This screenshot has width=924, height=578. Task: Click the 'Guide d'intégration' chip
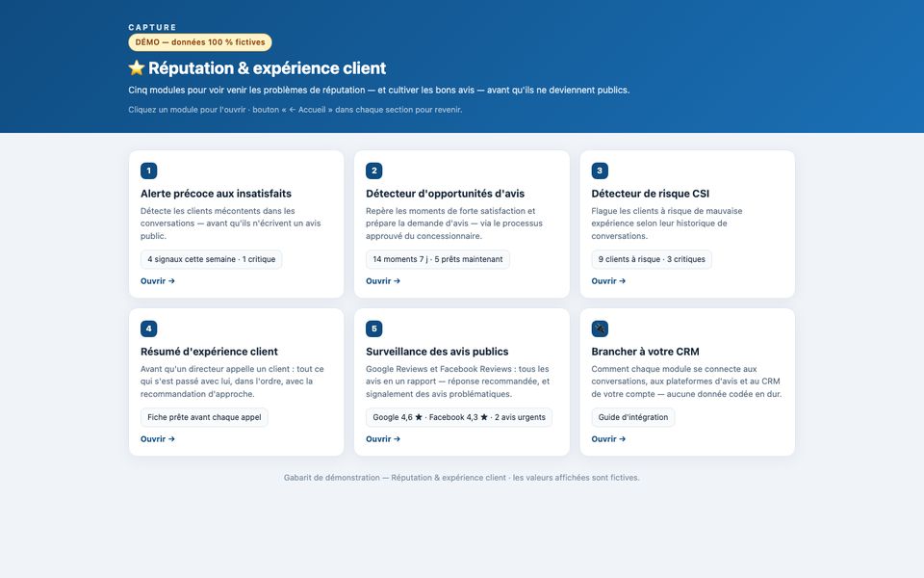tap(633, 417)
